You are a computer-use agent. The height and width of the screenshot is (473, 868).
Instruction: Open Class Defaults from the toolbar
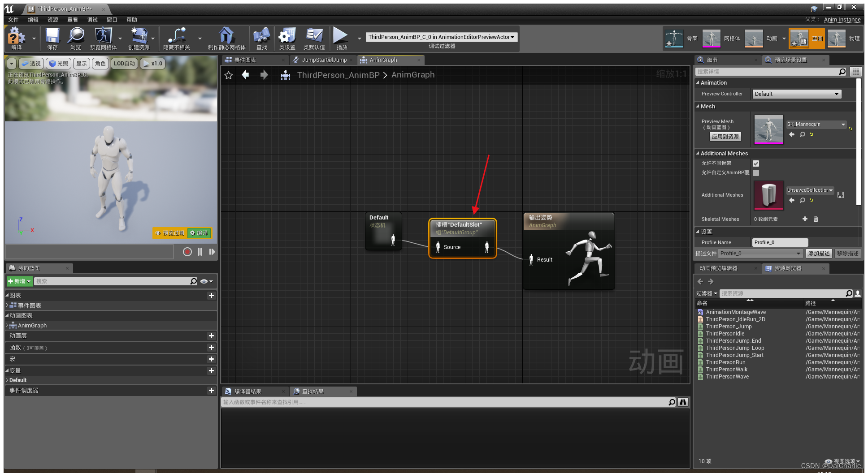[x=314, y=38]
